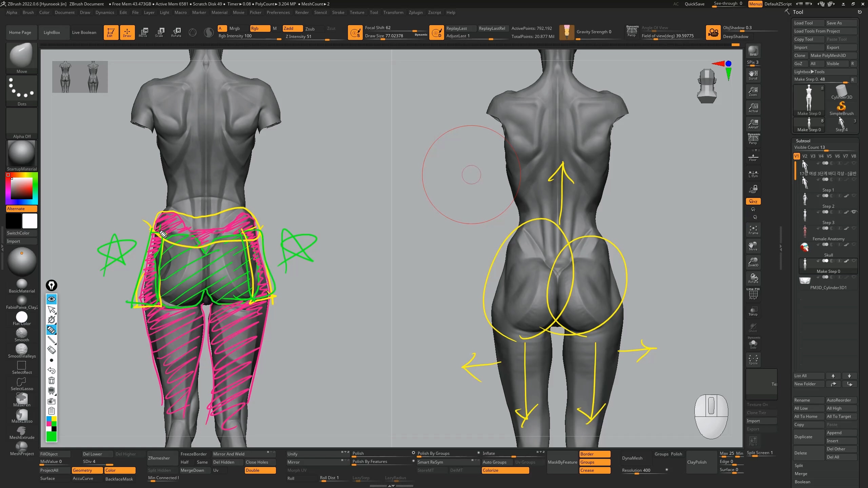Toggle the PolyF line fill icon
868x488 pixels.
[753, 294]
